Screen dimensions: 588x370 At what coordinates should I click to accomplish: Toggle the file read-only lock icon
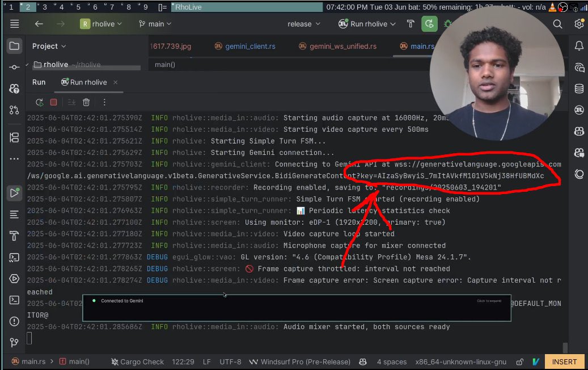click(520, 361)
